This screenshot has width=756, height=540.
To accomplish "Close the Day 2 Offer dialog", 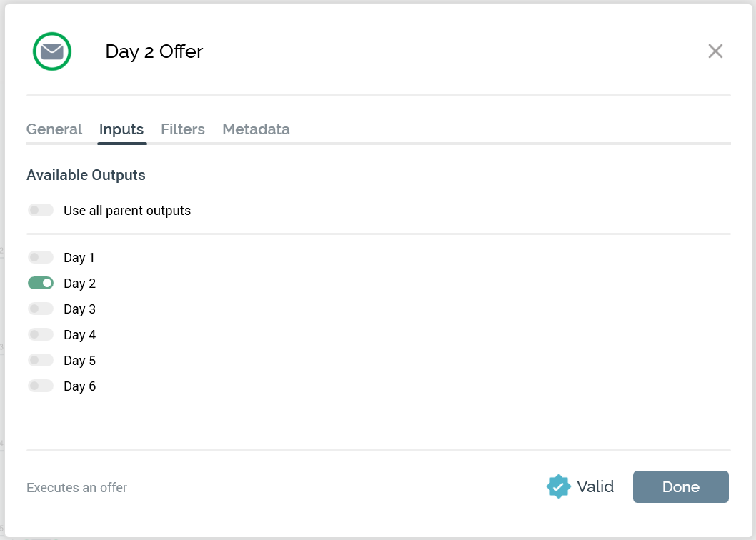I will 715,51.
